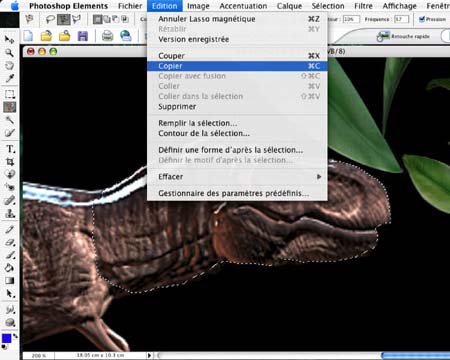Select the Cookie Cutter tool
Viewport: 450px width, 360px height.
coord(10,174)
